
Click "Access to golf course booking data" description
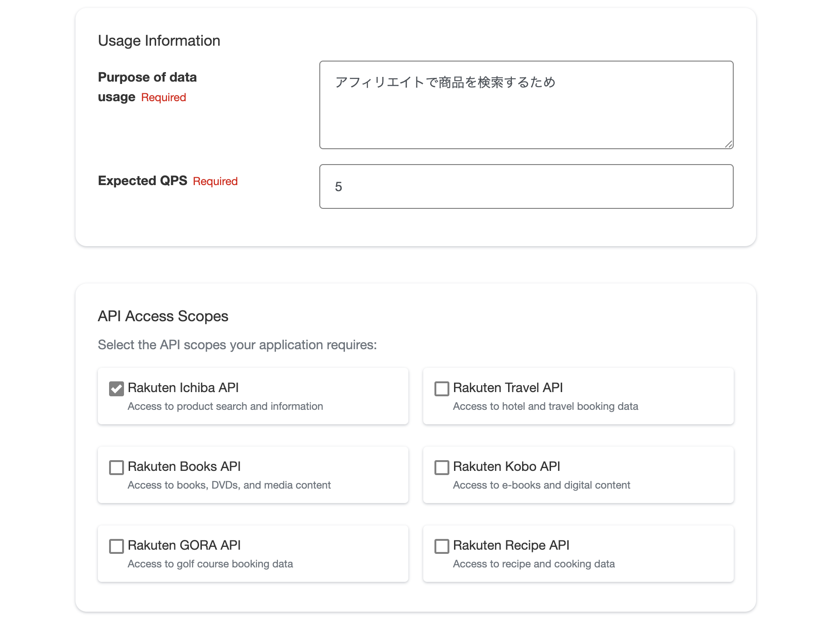[x=210, y=564]
